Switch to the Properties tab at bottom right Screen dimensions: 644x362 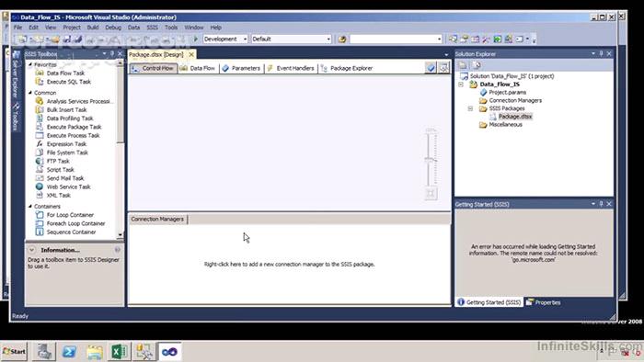(x=544, y=302)
